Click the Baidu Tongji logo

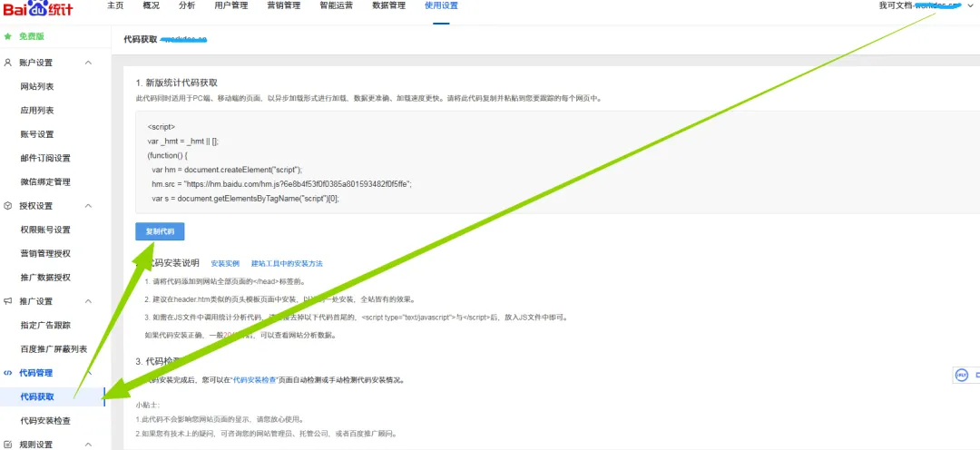click(37, 8)
